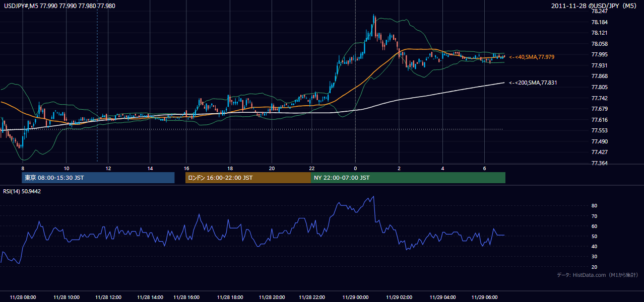The image size is (644, 302).
Task: Click the 2011-11-28 USD/JPY (M5) title
Action: coord(595,6)
